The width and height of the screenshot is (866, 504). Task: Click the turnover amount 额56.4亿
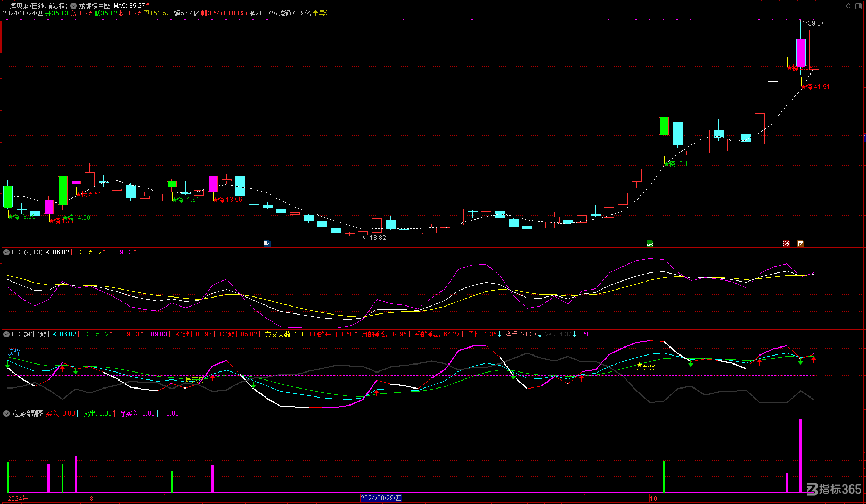coord(186,13)
